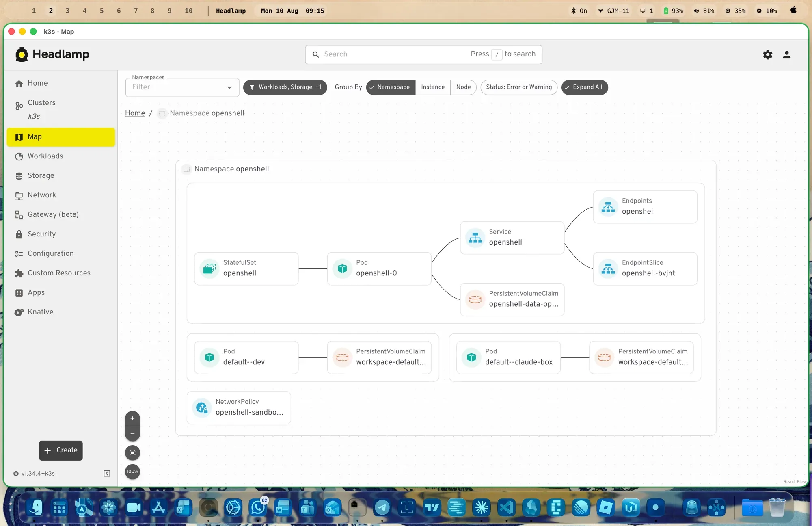Click the Bluetooth status in menu bar
The width and height of the screenshot is (812, 526).
[579, 11]
